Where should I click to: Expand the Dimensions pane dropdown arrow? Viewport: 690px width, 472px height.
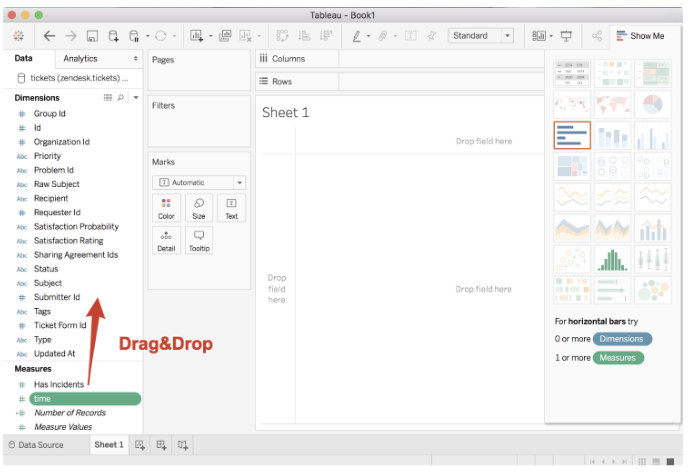click(x=135, y=98)
